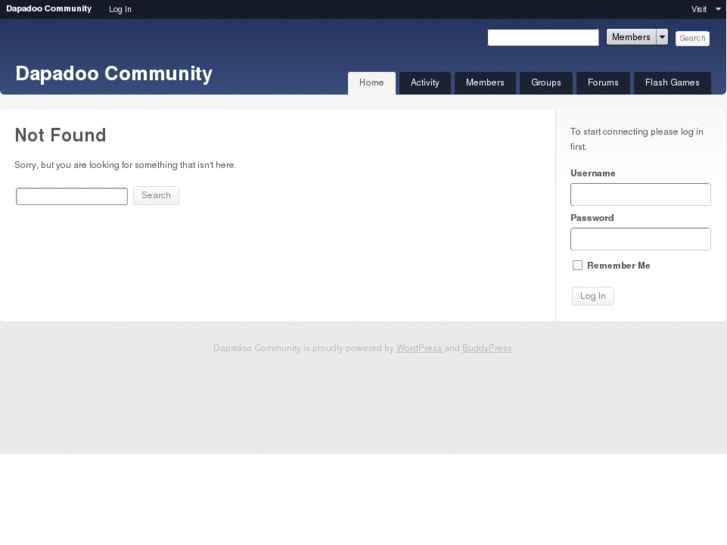
Task: Open the WordPress footer link
Action: (x=419, y=348)
